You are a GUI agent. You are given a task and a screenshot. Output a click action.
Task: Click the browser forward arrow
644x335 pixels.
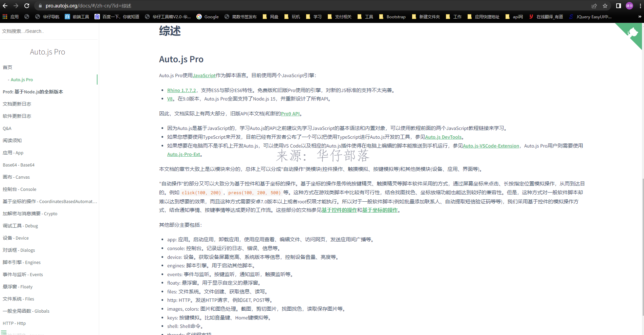(x=16, y=6)
